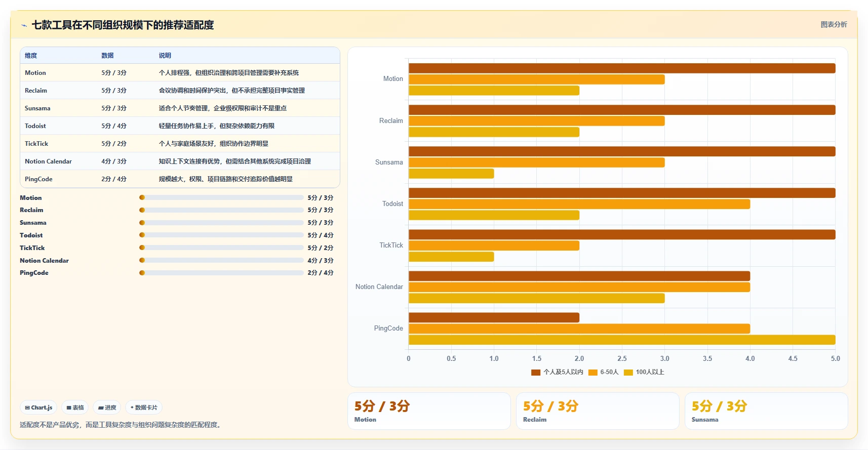Click the 维度 table column header
This screenshot has width=868, height=450.
pos(31,56)
